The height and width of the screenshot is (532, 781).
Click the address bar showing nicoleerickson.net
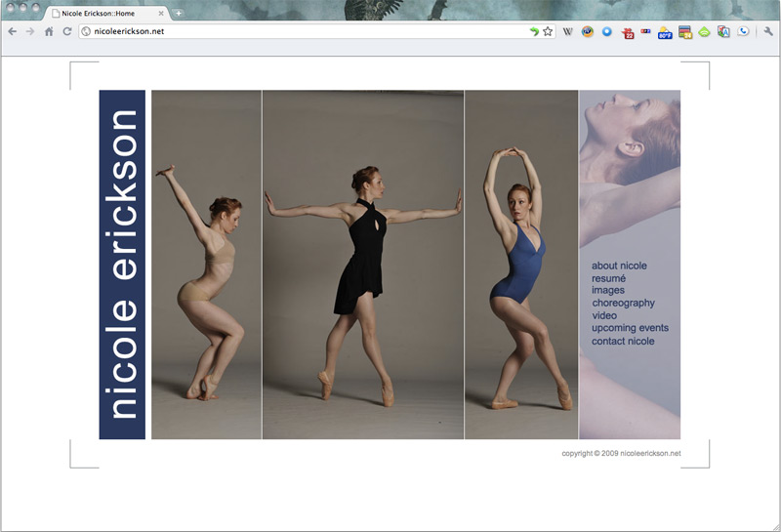pos(293,31)
